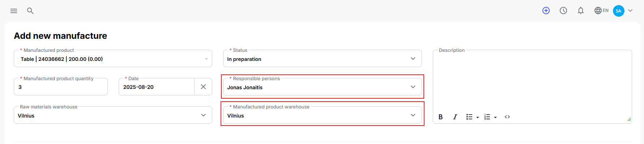Open Manufactured product warehouse dropdown
The height and width of the screenshot is (144, 644).
tap(323, 115)
